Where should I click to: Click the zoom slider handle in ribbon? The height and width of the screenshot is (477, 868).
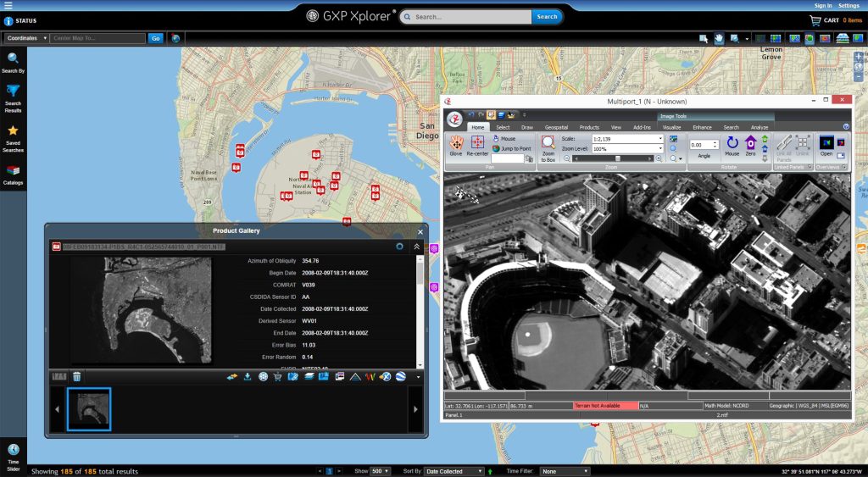[x=617, y=158]
